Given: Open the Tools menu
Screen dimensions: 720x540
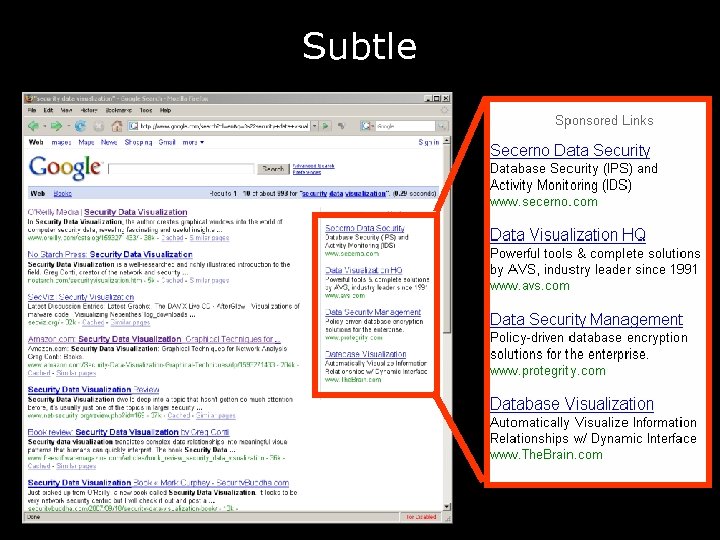Looking at the screenshot, I should point(146,110).
